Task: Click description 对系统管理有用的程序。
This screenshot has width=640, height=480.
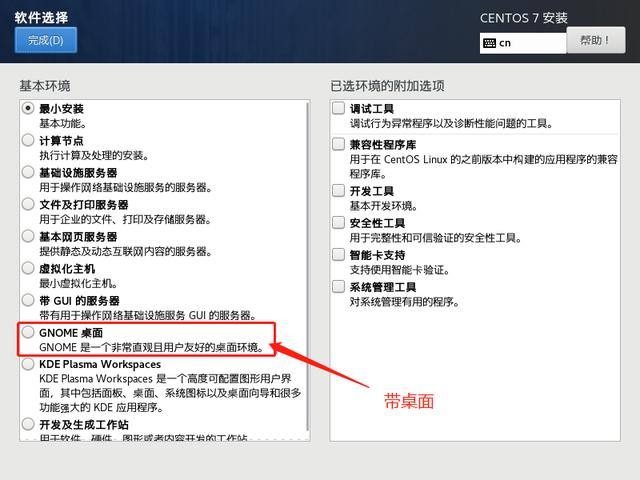Action: pyautogui.click(x=405, y=302)
